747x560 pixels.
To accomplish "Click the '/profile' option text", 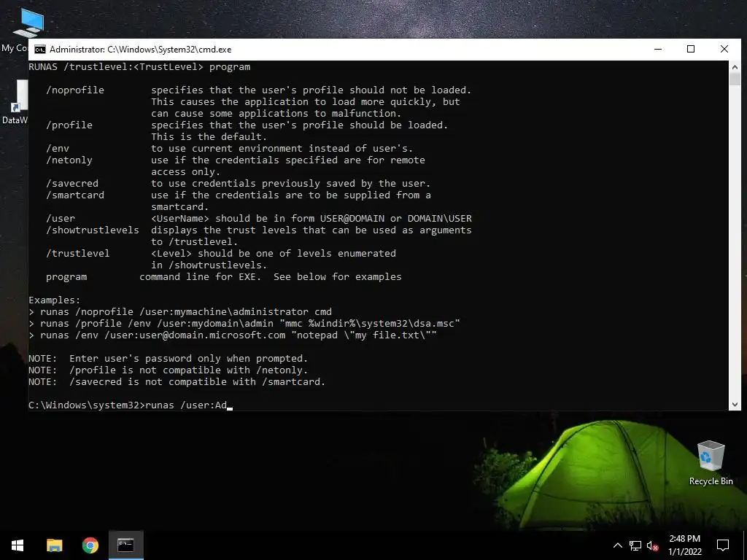I will pyautogui.click(x=69, y=125).
